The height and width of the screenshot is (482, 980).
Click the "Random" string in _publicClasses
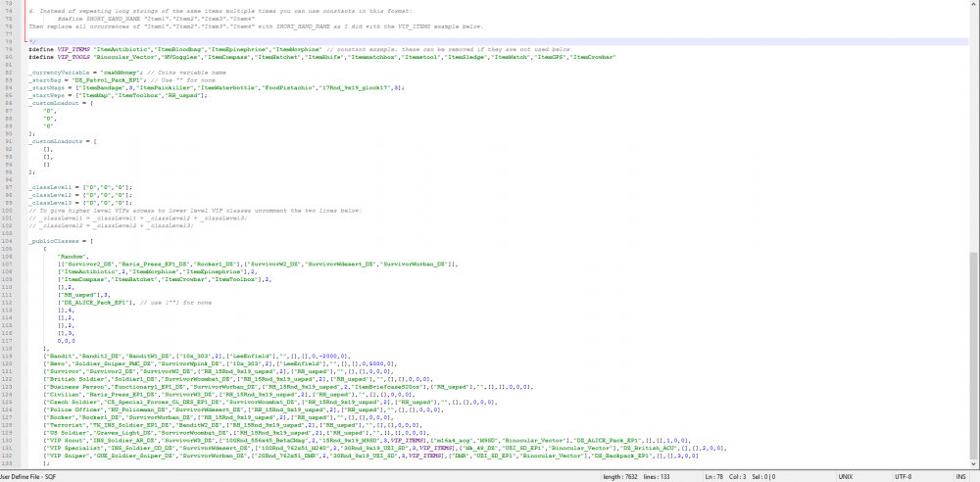coord(69,256)
